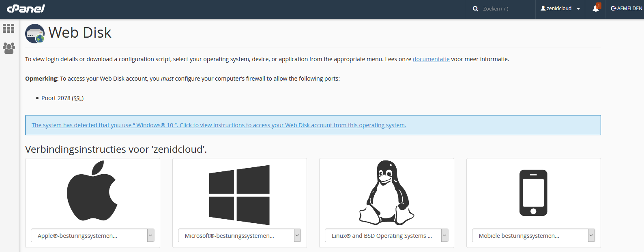Click the red notification count badge
Screen dimensions: 644x252
[x=599, y=6]
